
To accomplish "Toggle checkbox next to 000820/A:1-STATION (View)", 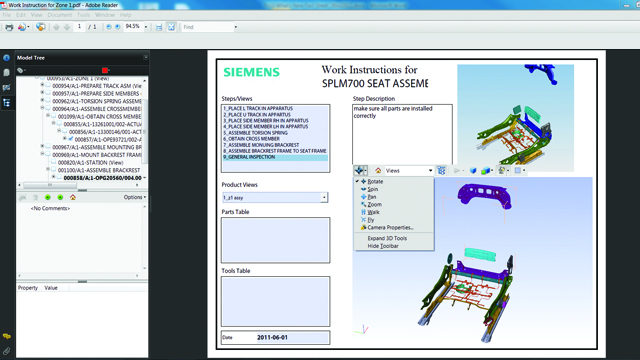I will [x=54, y=162].
